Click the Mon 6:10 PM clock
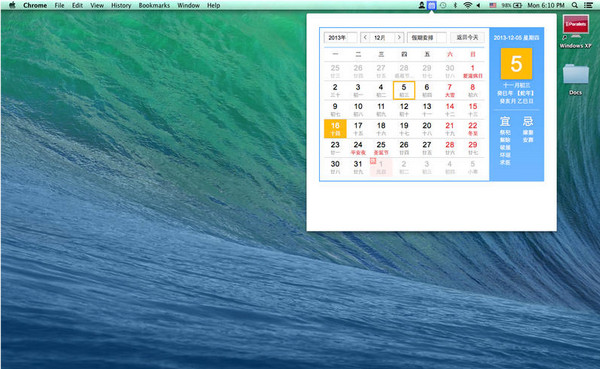Viewport: 600px width, 369px height. (x=546, y=5)
